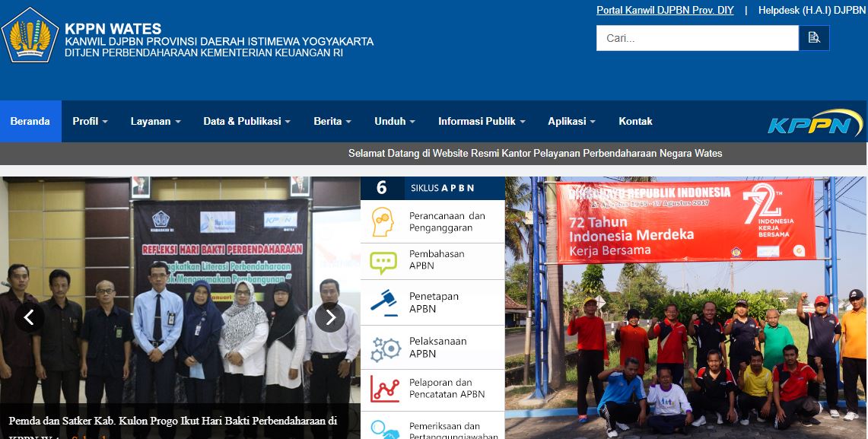
Task: Open Helpdesk (H.A.I) DJPBN link
Action: coord(812,10)
